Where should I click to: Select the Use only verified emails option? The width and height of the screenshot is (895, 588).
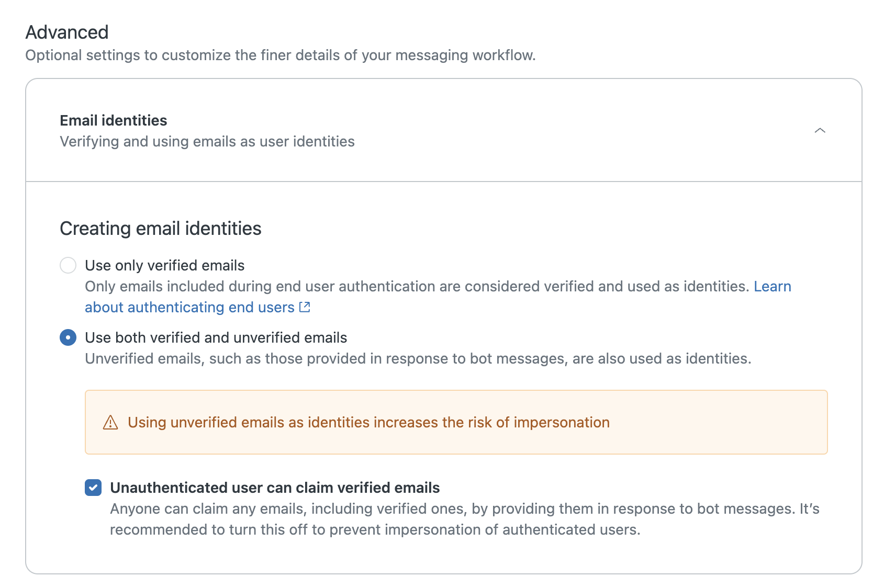tap(68, 265)
